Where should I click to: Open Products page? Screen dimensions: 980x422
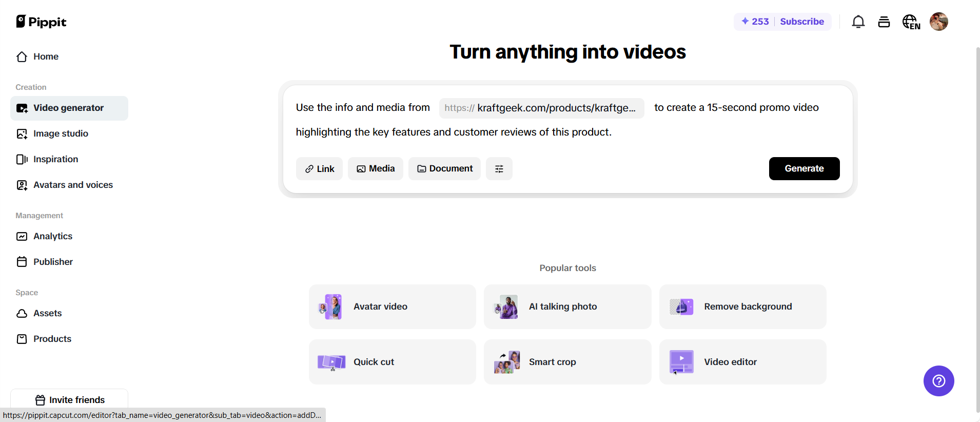coord(69,339)
